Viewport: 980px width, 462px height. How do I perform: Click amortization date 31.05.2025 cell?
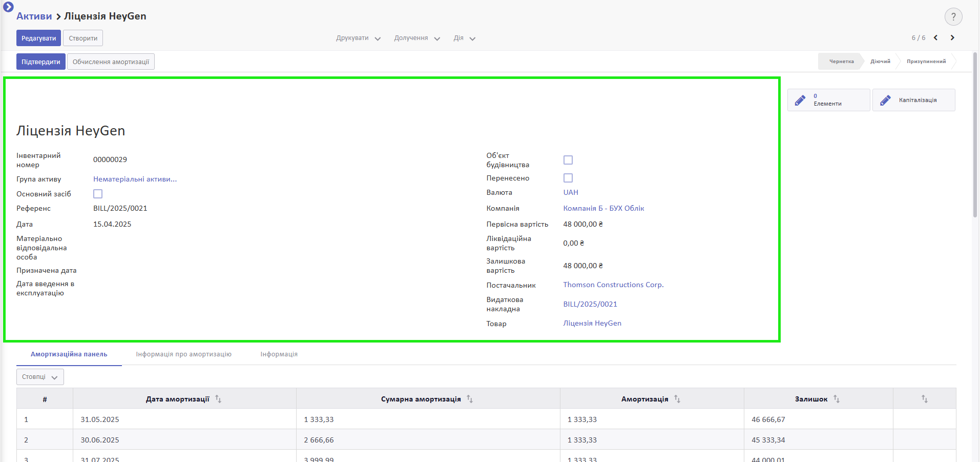(184, 419)
